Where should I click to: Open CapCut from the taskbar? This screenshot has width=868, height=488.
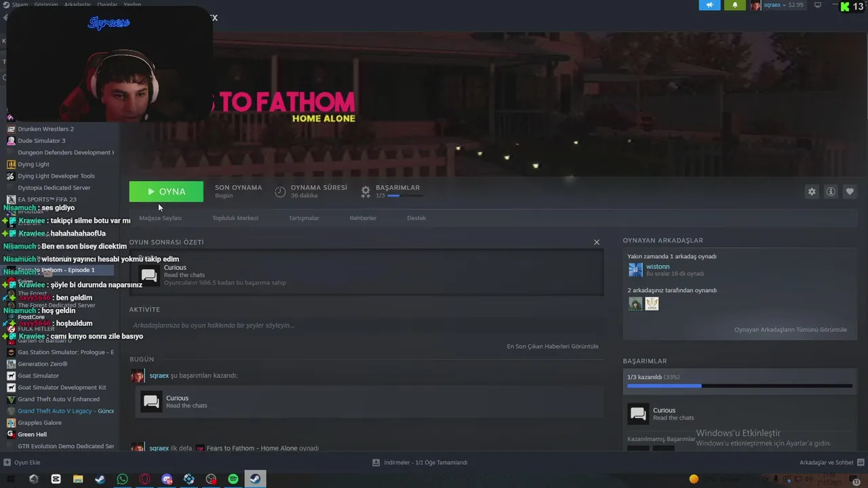[x=56, y=479]
